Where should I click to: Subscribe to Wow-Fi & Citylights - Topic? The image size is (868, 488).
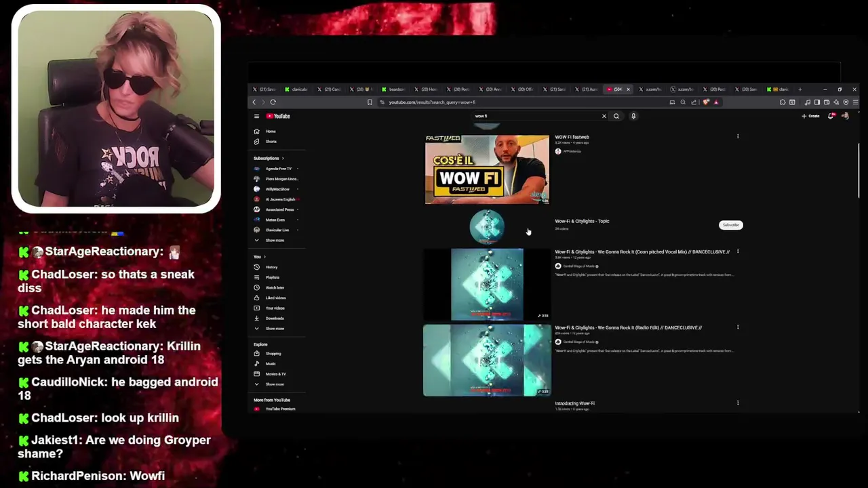[x=730, y=225]
